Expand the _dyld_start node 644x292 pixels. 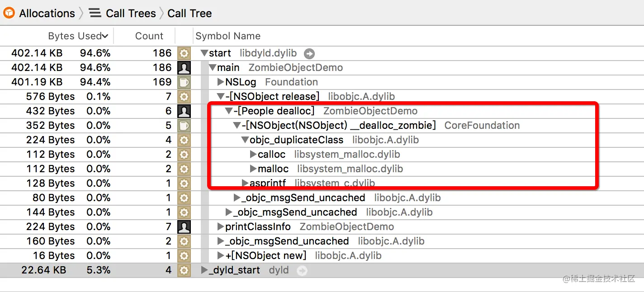204,270
